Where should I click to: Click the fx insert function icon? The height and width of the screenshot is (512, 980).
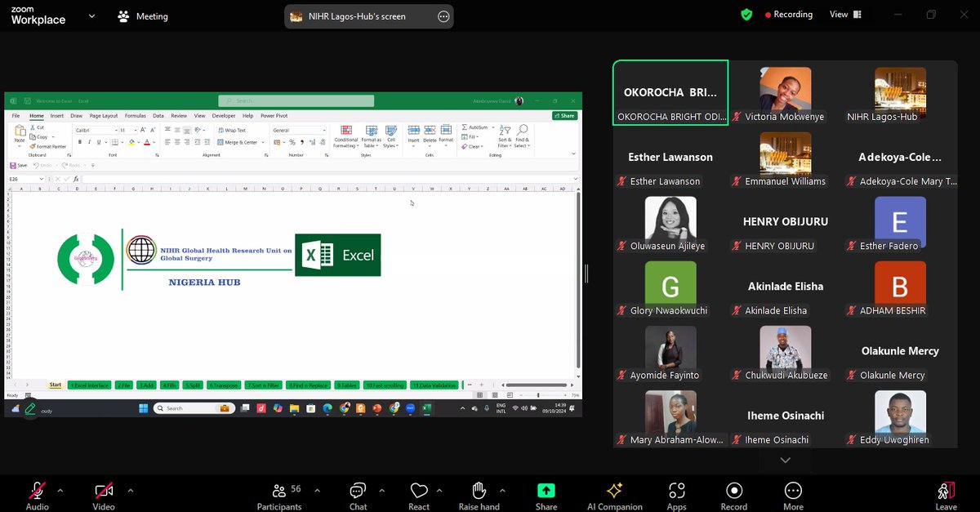point(76,179)
